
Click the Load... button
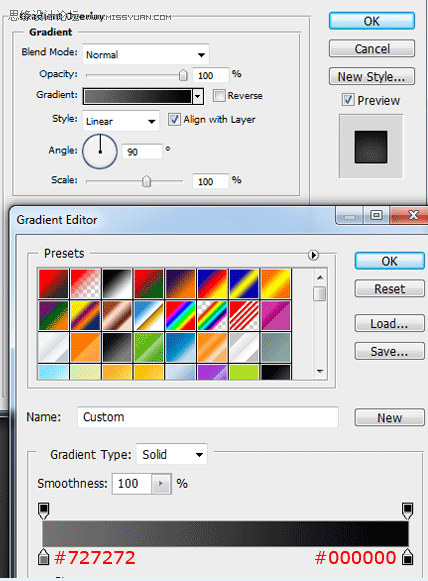tap(389, 323)
